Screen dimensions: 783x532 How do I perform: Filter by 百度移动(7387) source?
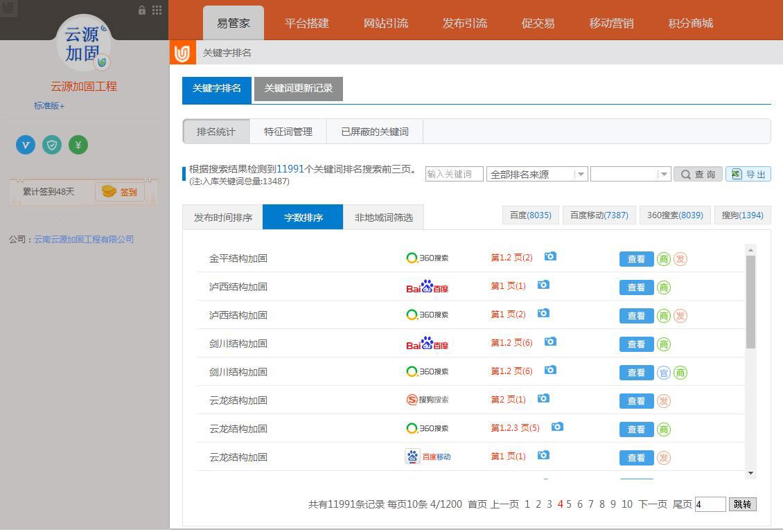tap(599, 215)
